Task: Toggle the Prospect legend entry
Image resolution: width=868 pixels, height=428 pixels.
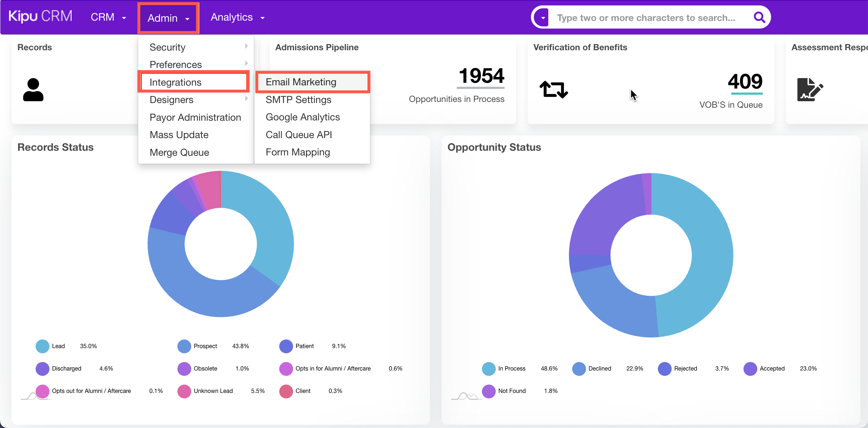Action: tap(205, 346)
